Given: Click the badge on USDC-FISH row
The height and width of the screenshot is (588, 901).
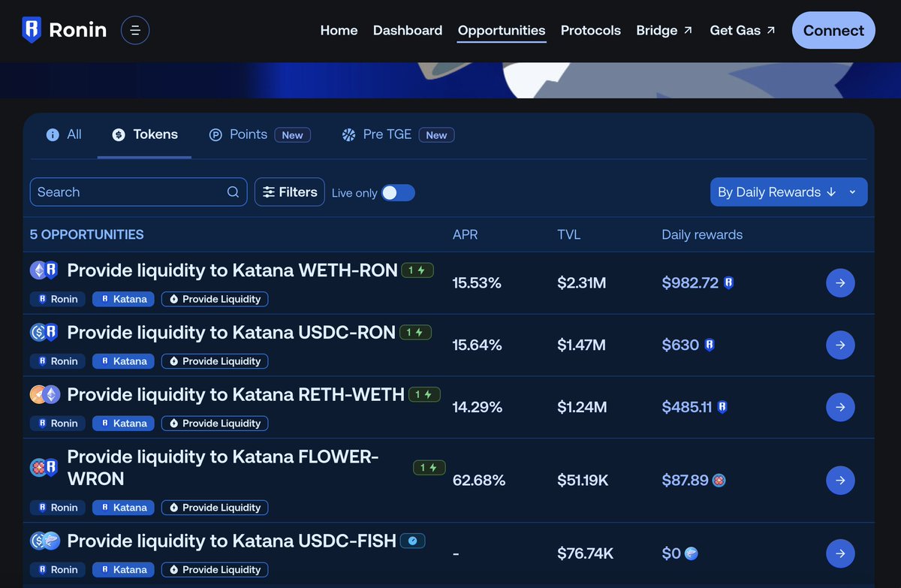Looking at the screenshot, I should click(413, 541).
